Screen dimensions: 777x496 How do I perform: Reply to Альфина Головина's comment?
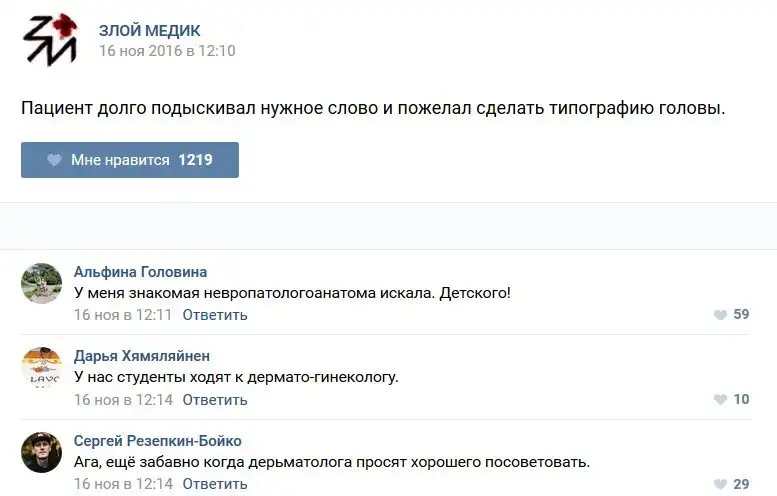215,315
